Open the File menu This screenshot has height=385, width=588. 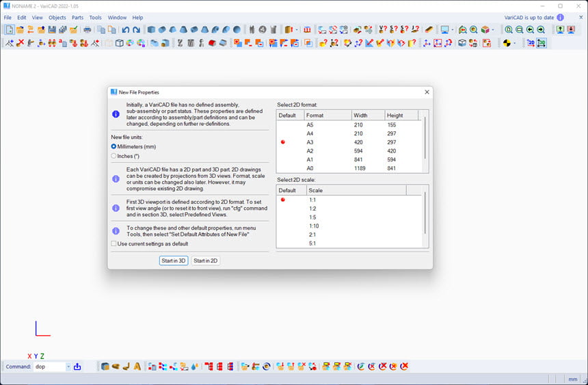tap(8, 17)
